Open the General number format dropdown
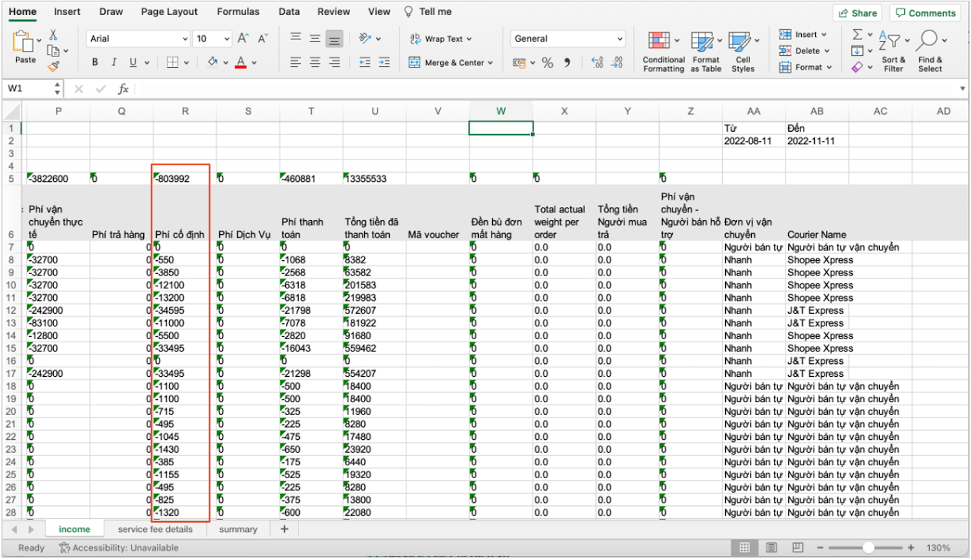Viewport: 971px width, 560px height. tap(567, 39)
